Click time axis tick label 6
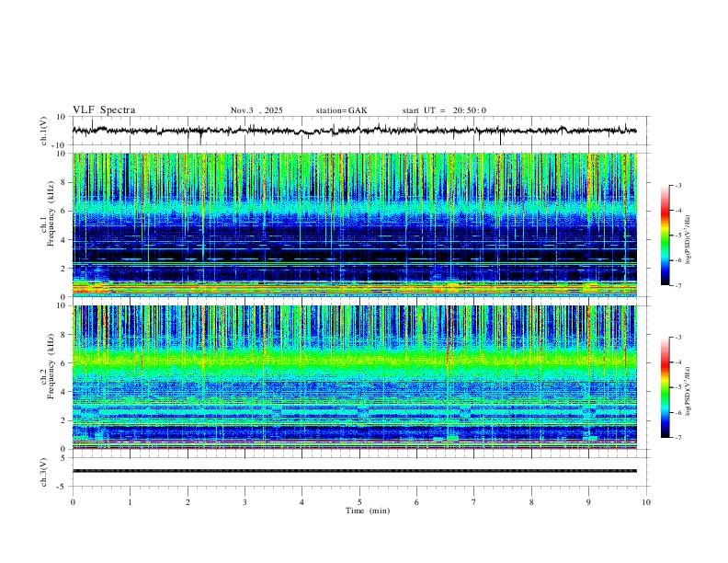 tap(416, 502)
